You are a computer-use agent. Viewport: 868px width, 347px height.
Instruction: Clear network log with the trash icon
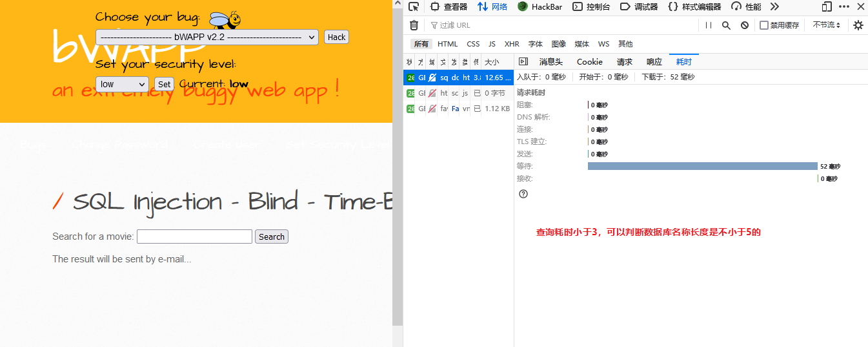pyautogui.click(x=414, y=25)
